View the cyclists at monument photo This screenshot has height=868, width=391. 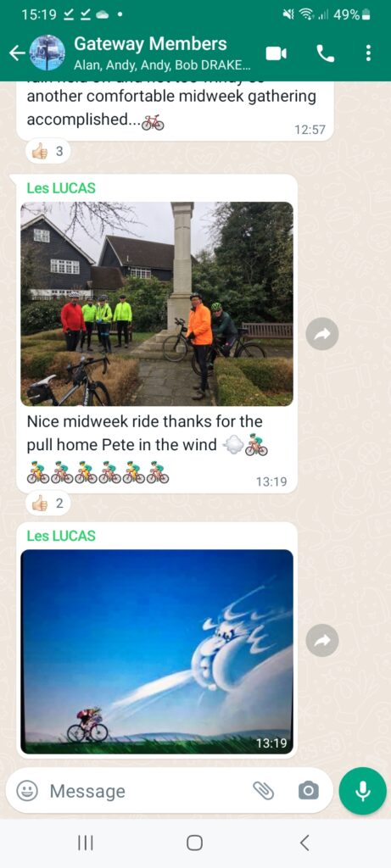click(x=157, y=303)
